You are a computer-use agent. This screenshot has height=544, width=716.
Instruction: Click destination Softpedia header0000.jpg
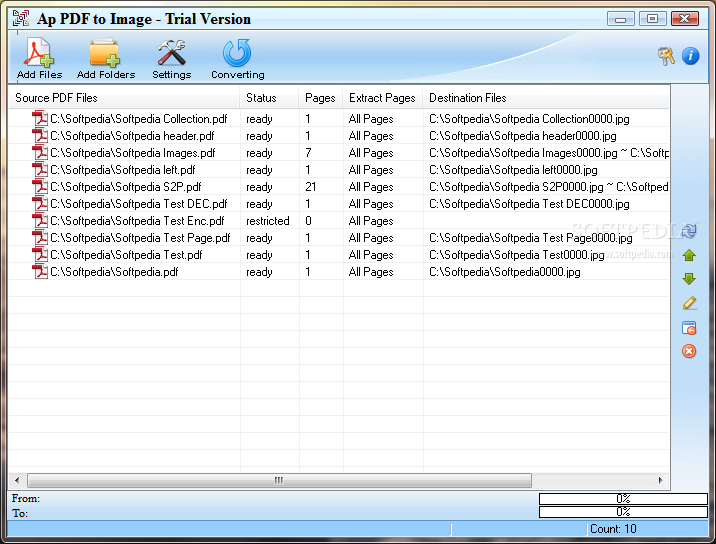click(x=523, y=136)
